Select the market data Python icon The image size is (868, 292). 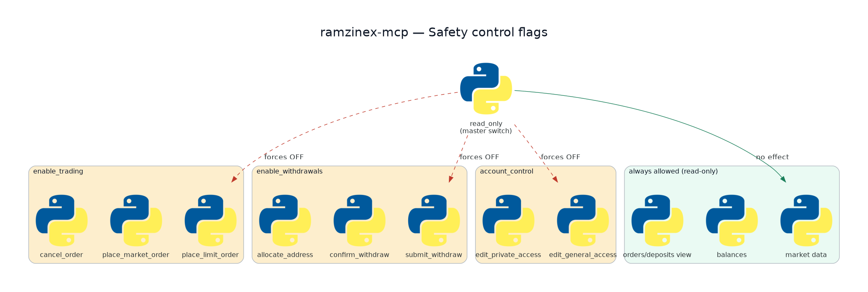(x=806, y=221)
